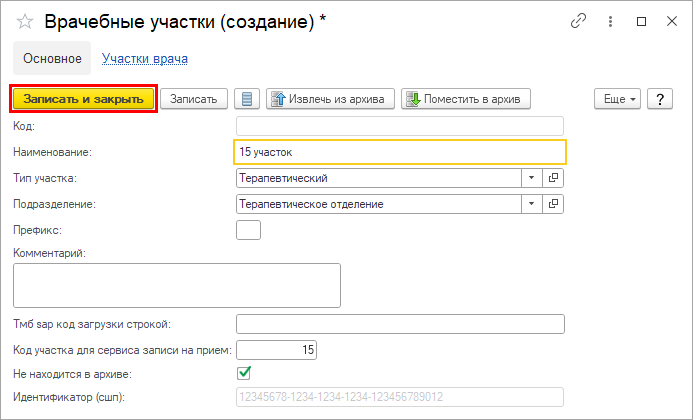Screen dimensions: 693x420
Task: Switch to the Основное tab
Action: coord(52,59)
